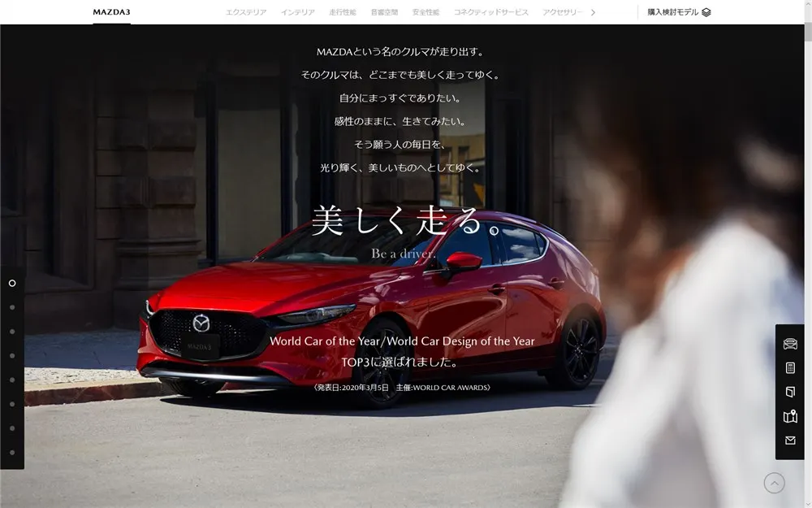Open the price simulation calculator icon

click(x=788, y=367)
